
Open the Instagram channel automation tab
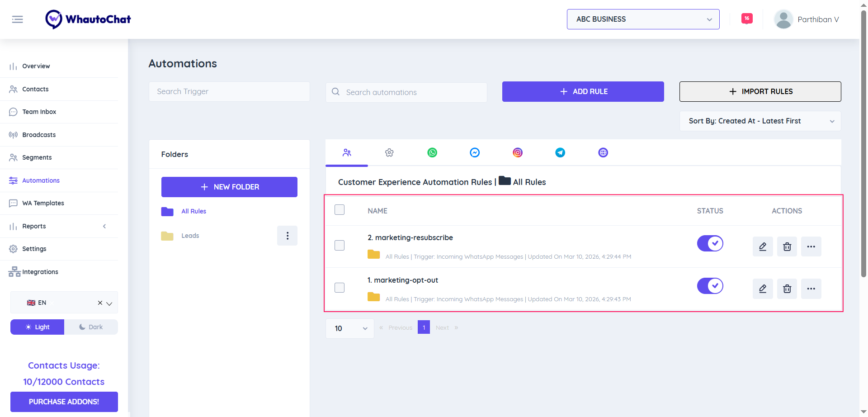click(x=518, y=153)
